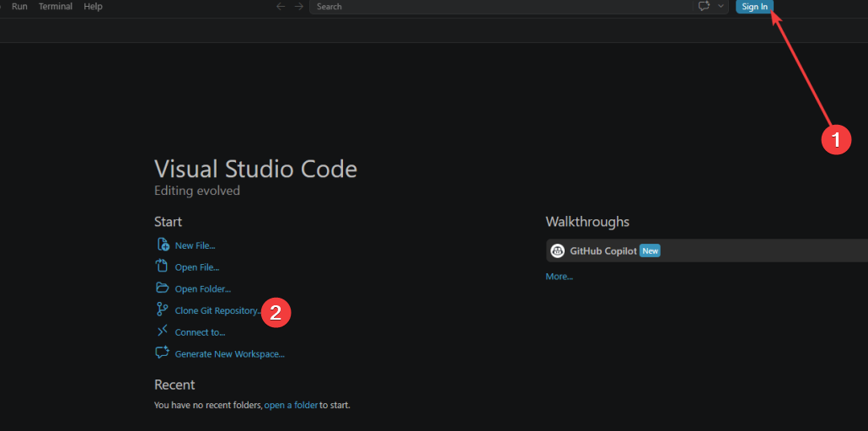This screenshot has height=431, width=868.
Task: Click the Sign In button
Action: pos(754,7)
